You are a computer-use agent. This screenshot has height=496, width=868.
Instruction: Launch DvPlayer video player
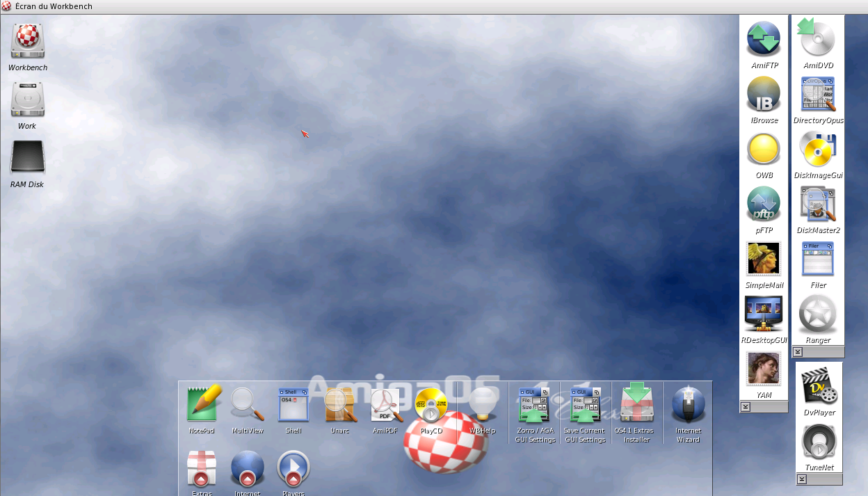click(819, 387)
